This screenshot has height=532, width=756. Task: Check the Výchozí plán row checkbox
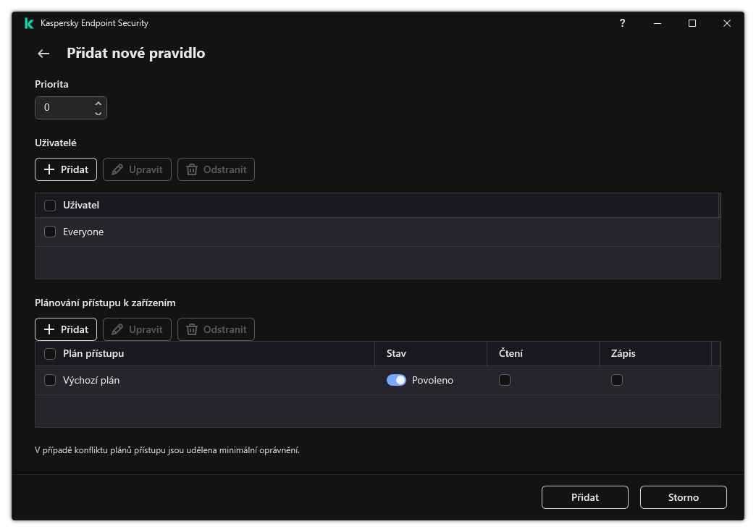click(50, 380)
